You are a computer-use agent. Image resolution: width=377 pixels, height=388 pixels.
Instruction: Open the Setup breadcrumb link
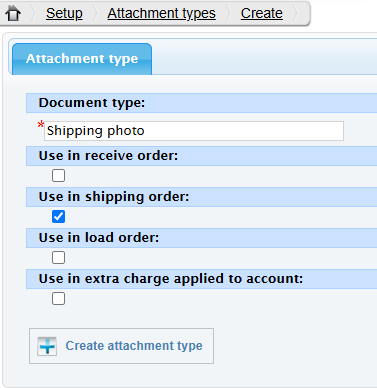tap(64, 13)
